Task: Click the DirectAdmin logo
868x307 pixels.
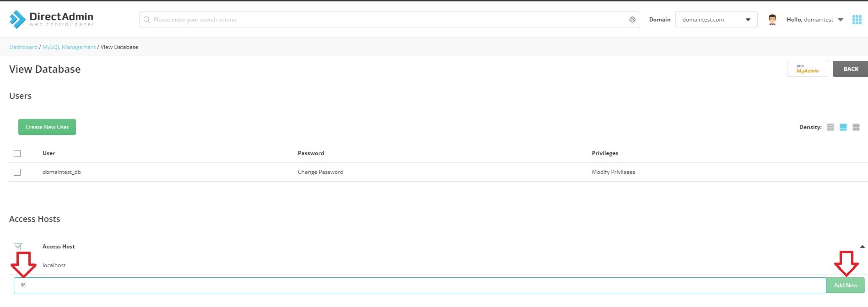Action: [x=51, y=19]
